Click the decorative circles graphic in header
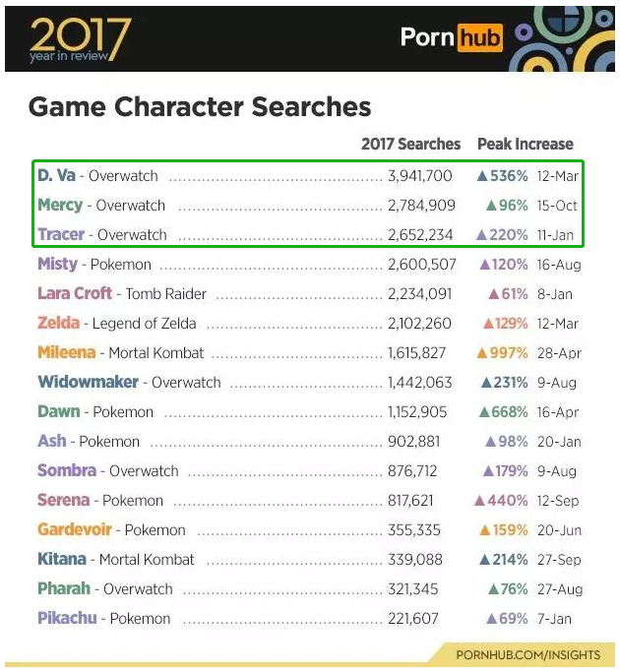This screenshot has height=672, width=620. click(562, 38)
